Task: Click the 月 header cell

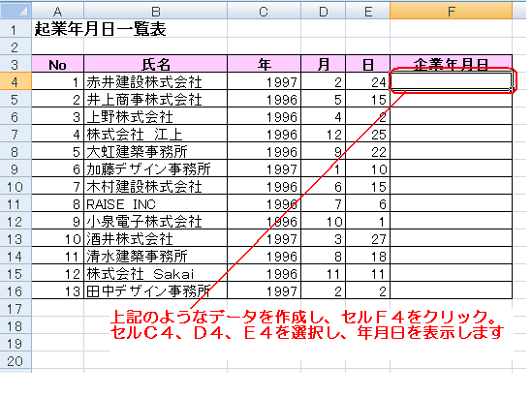Action: pyautogui.click(x=324, y=64)
